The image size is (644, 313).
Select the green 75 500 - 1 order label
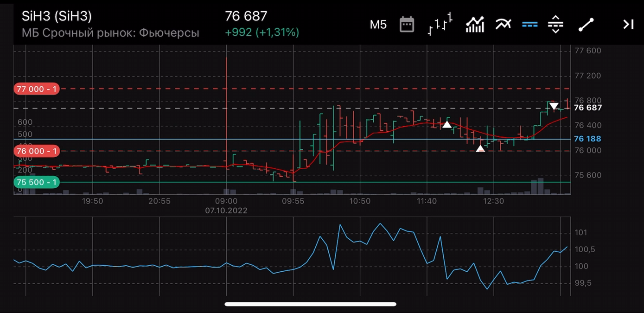(37, 182)
